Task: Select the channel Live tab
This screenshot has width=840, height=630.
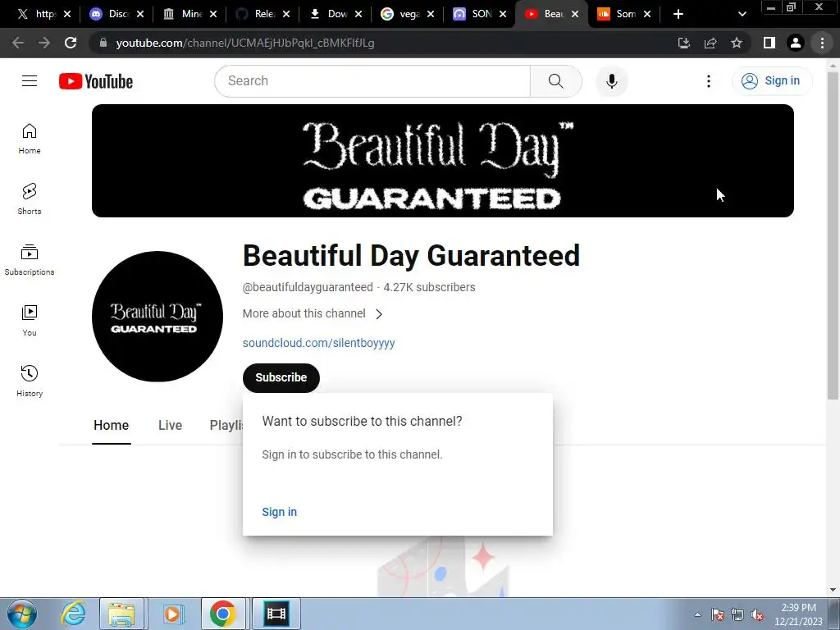Action: [170, 426]
